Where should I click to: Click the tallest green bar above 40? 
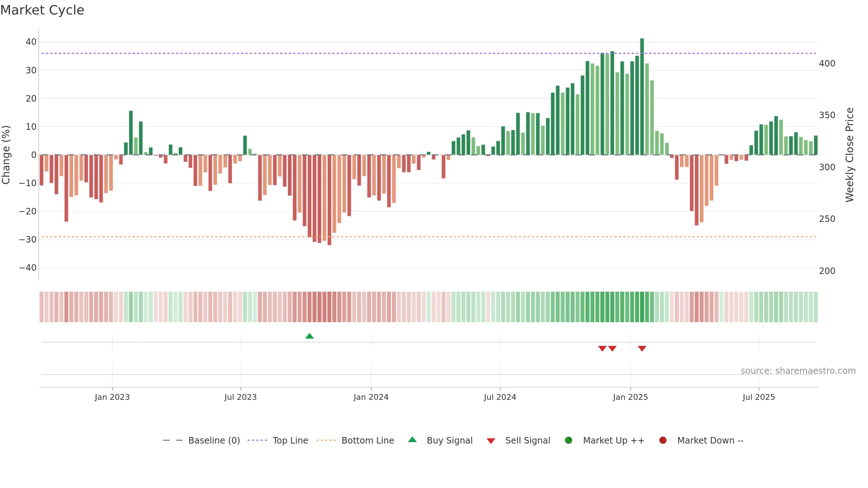pyautogui.click(x=642, y=97)
